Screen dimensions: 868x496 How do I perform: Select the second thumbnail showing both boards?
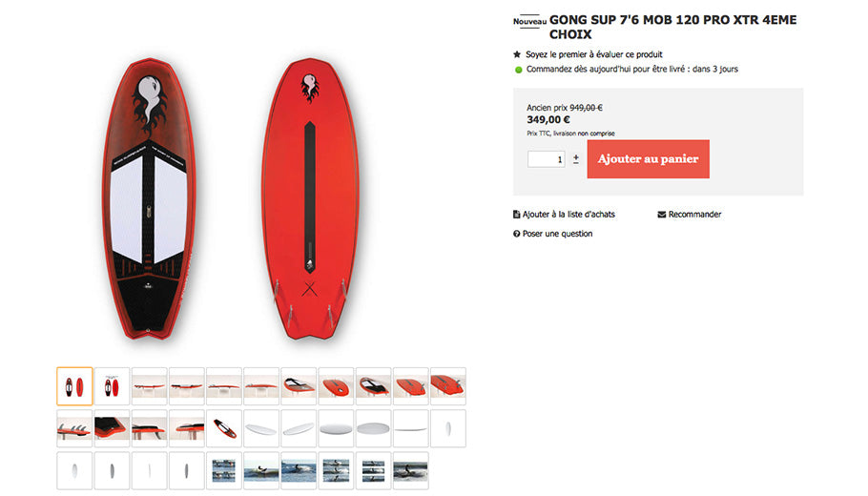tap(112, 385)
